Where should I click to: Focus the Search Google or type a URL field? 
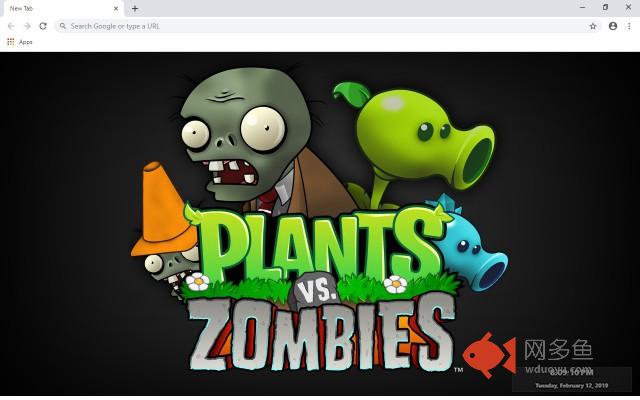328,26
